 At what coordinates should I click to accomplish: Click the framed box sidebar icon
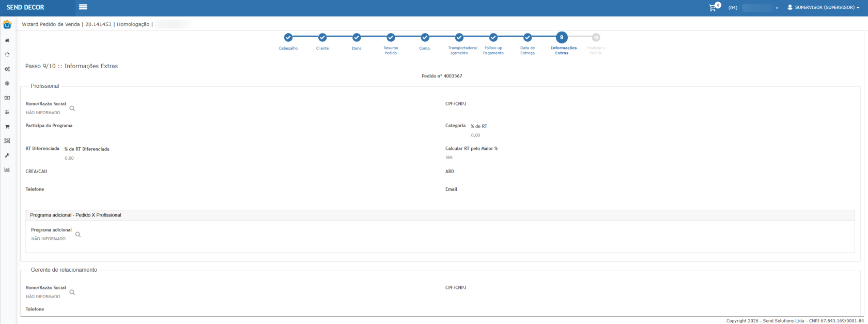[7, 141]
